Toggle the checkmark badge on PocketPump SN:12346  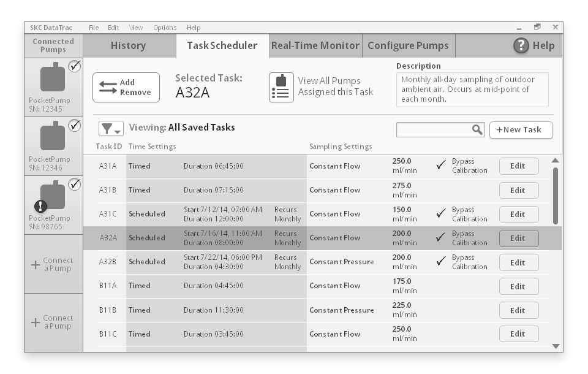pyautogui.click(x=76, y=125)
